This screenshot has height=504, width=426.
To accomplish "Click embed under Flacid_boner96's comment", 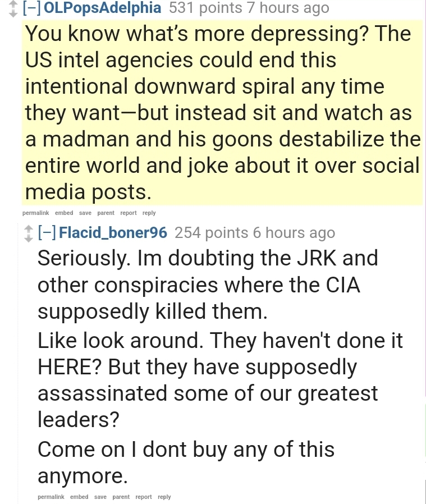I will [79, 497].
